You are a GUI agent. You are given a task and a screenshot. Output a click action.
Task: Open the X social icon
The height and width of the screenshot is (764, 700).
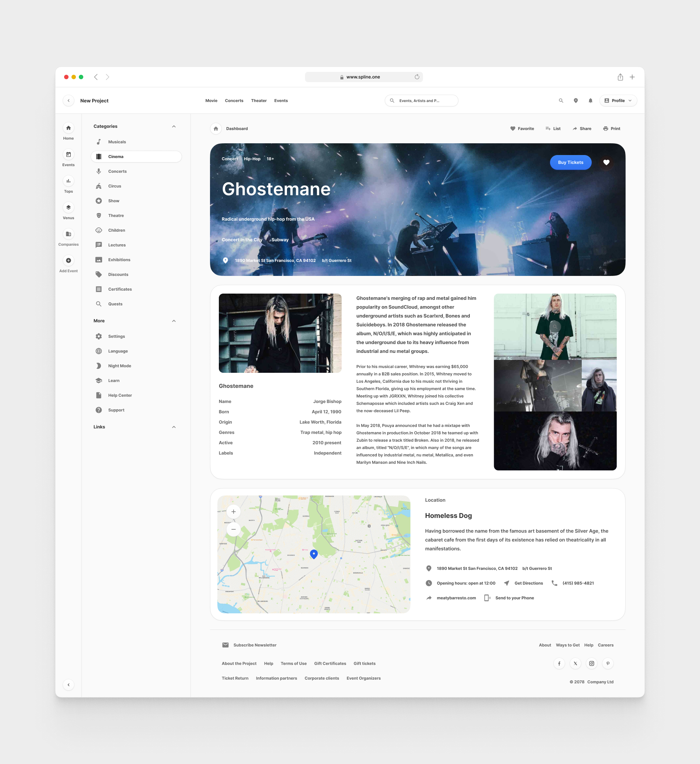click(575, 663)
